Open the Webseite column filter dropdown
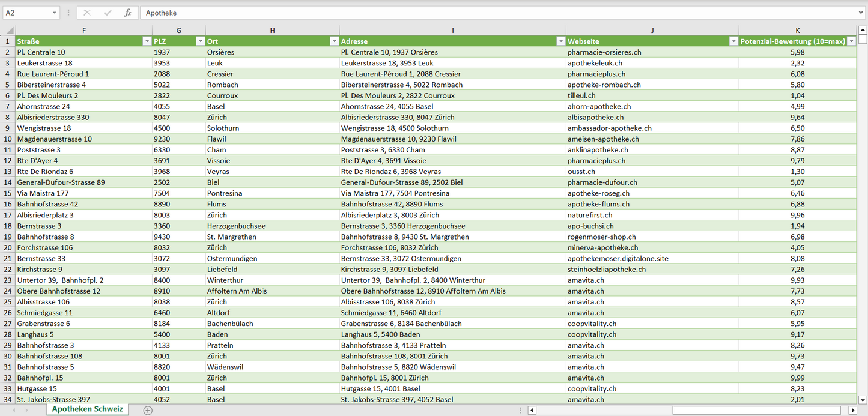 coord(733,41)
